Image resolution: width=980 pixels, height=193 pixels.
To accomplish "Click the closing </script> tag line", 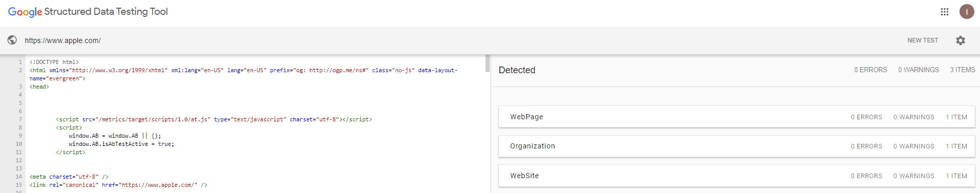I will tap(71, 152).
